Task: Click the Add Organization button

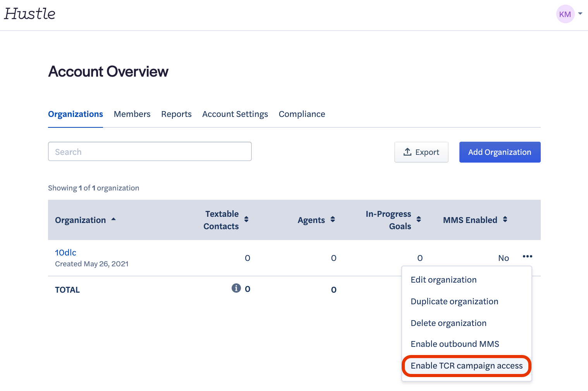Action: [x=500, y=152]
